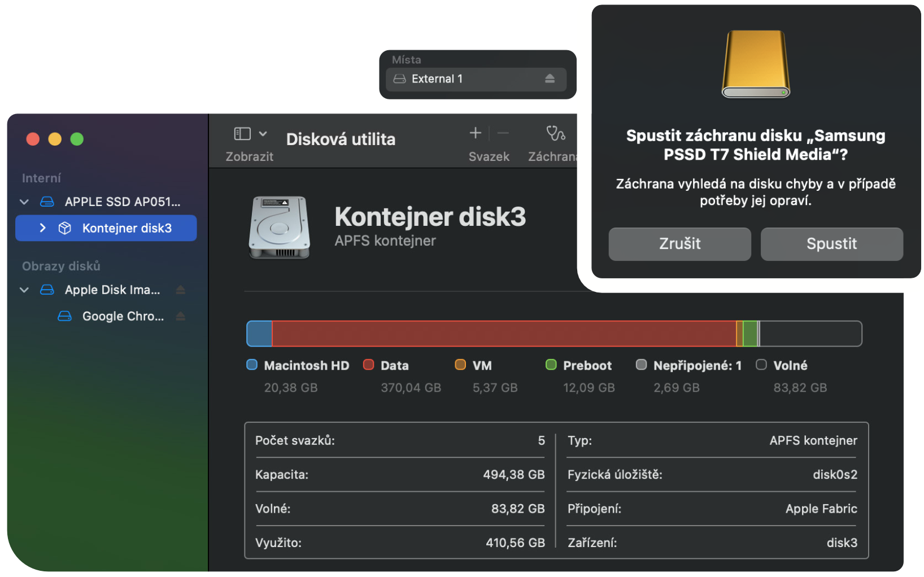Click the 83,82 GB value under Volné legend
The height and width of the screenshot is (577, 924).
(800, 388)
